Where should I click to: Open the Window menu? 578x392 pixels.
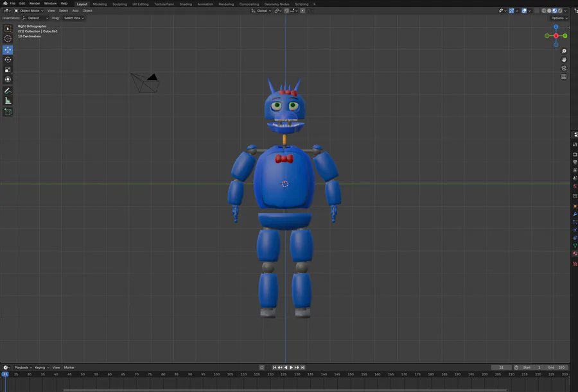click(x=50, y=3)
